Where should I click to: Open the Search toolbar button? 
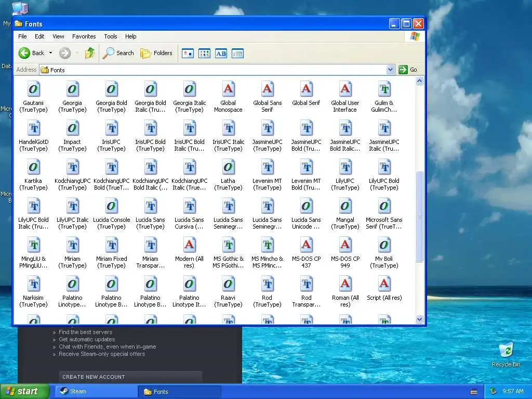click(x=118, y=53)
